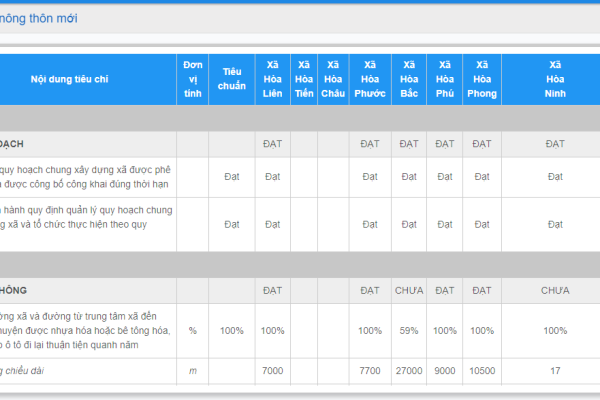Click the section title ending in 'HÔNG'
Screen dimensions: 600x400
(x=13, y=291)
